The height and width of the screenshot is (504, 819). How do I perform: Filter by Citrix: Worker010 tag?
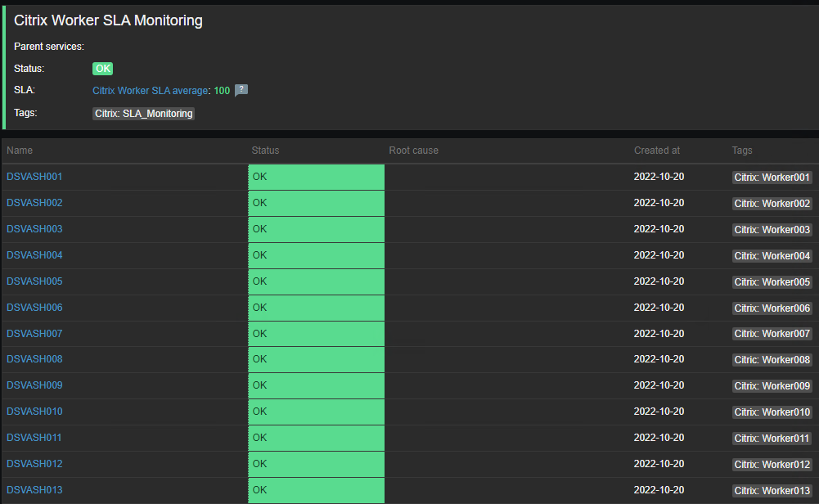coord(772,412)
